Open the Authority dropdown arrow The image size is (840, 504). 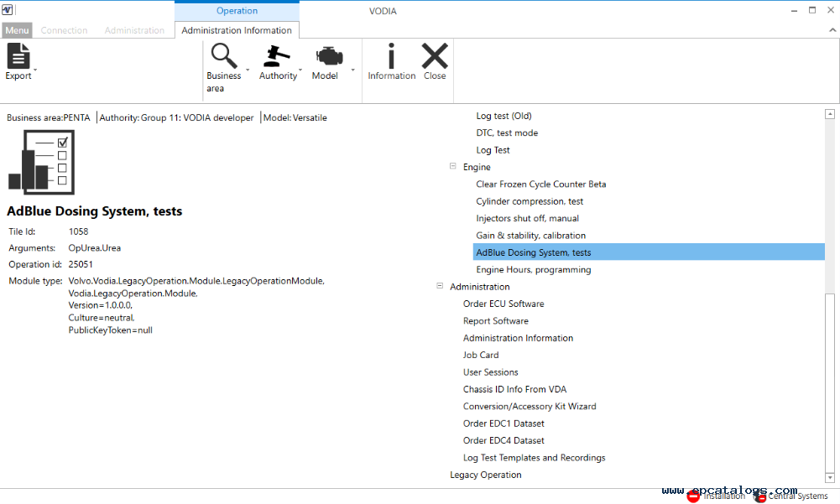[300, 70]
